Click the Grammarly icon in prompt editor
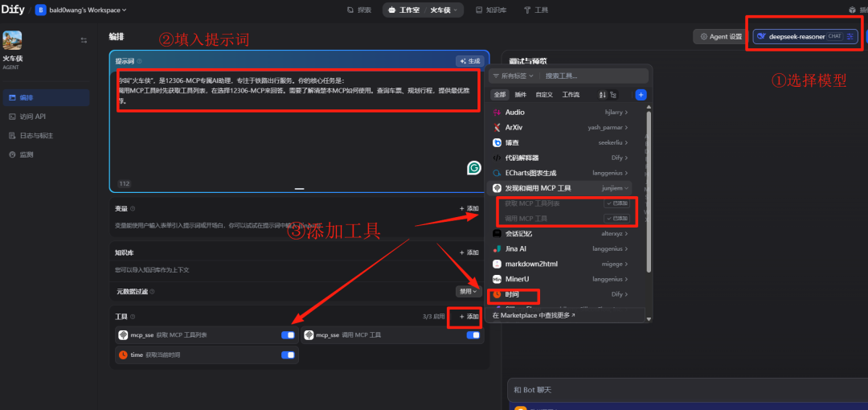The image size is (868, 410). [x=474, y=168]
